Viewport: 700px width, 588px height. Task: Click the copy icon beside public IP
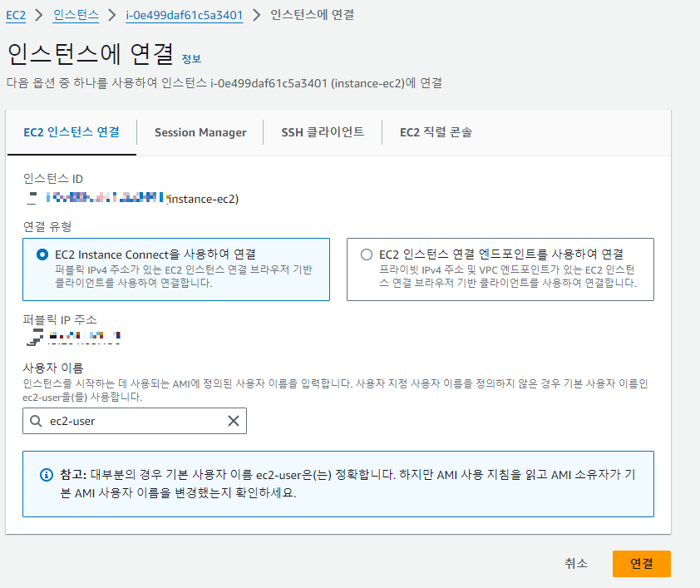point(35,337)
